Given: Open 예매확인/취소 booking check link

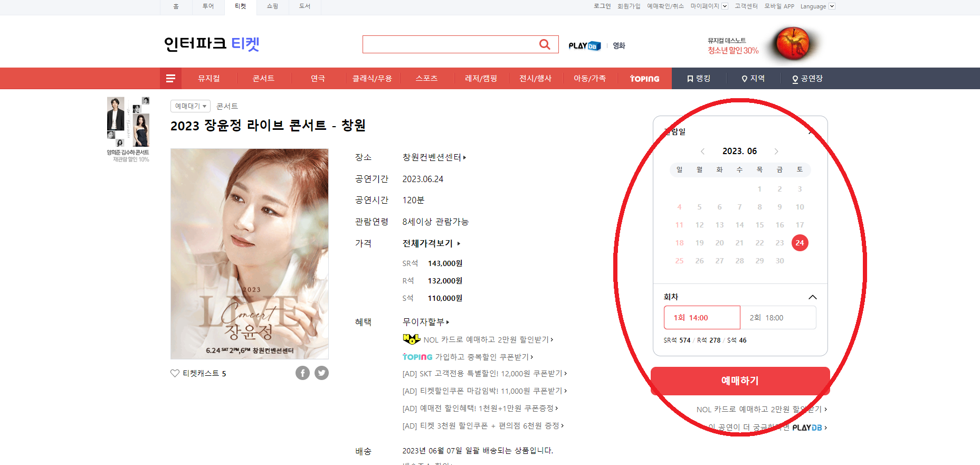Looking at the screenshot, I should (665, 6).
